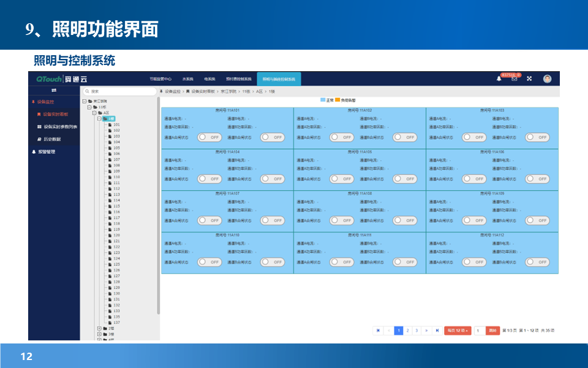Select tree node 137
This screenshot has width=588, height=368.
point(116,323)
